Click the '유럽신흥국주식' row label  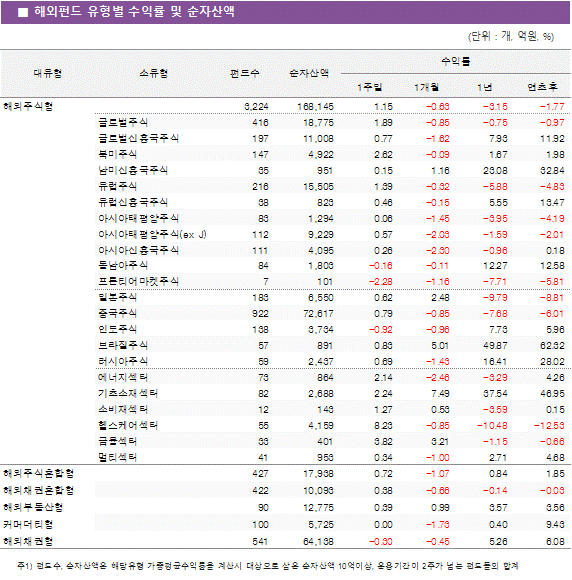point(133,202)
